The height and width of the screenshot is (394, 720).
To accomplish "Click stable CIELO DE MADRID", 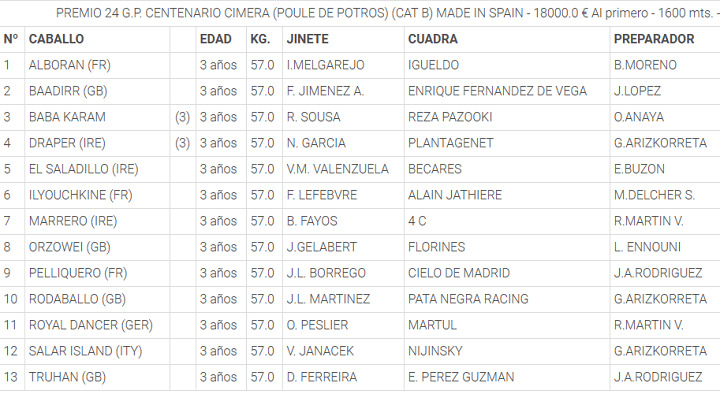I will pos(459,273).
